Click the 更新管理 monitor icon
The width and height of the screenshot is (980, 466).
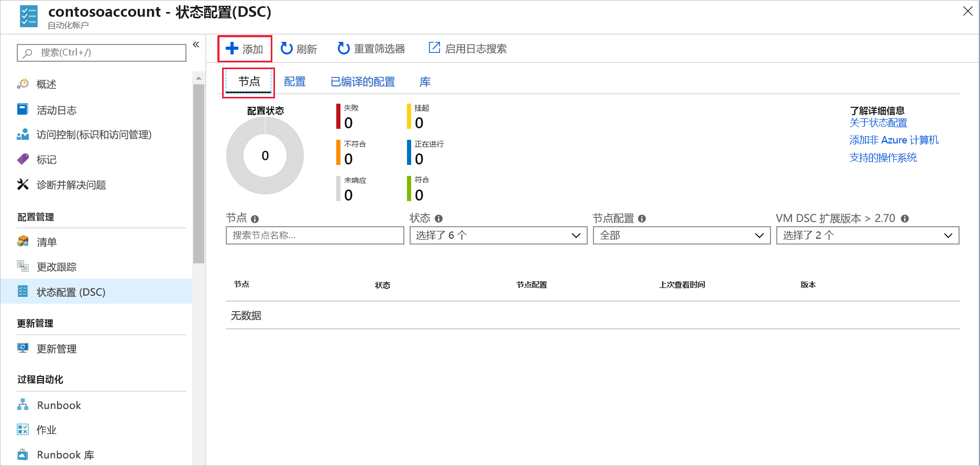[x=23, y=348]
